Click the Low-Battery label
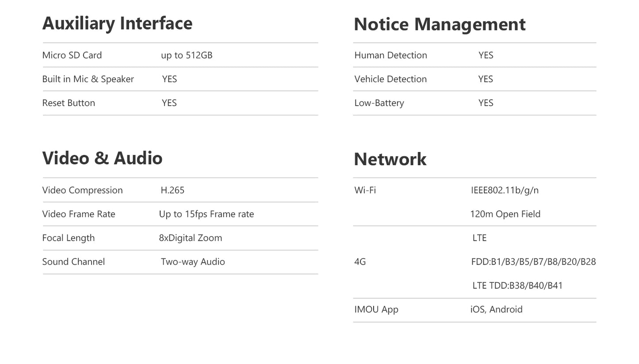The image size is (639, 364). pyautogui.click(x=379, y=103)
